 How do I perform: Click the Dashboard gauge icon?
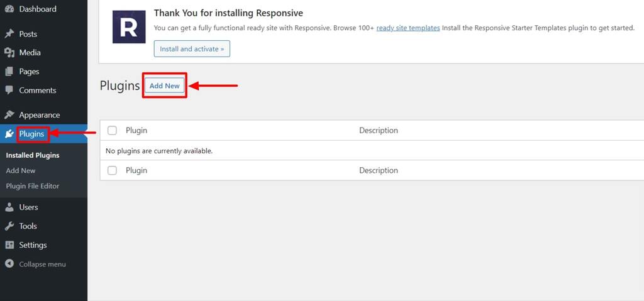click(9, 9)
